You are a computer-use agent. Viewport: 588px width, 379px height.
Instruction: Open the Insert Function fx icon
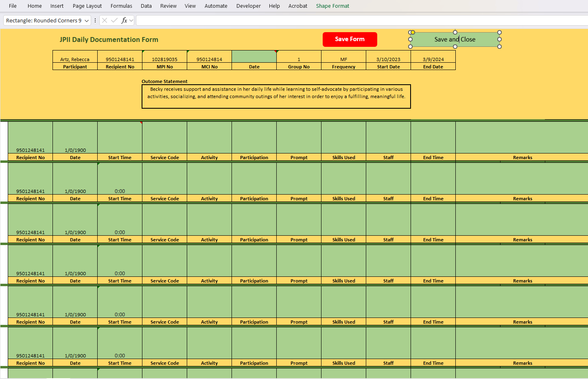pyautogui.click(x=124, y=20)
